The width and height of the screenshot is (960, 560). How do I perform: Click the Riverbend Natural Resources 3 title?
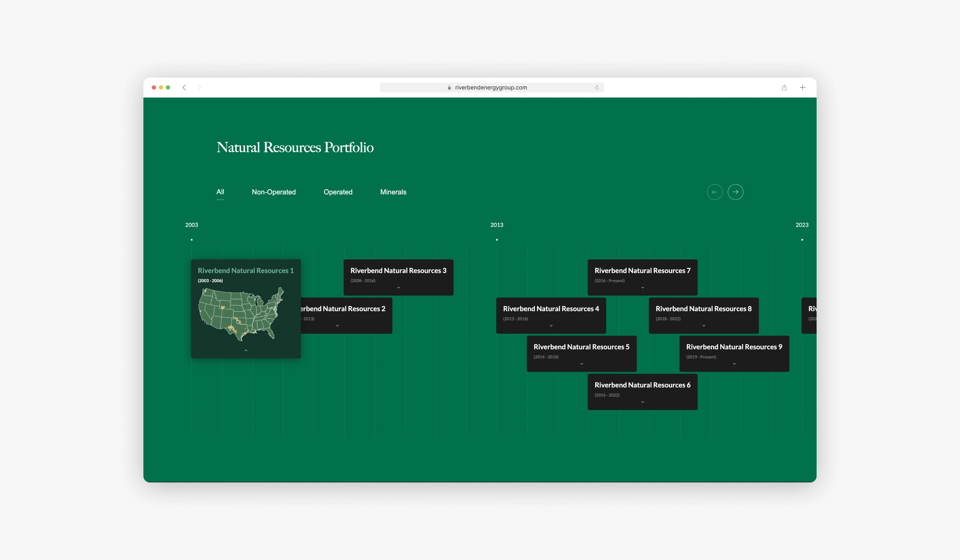click(398, 271)
